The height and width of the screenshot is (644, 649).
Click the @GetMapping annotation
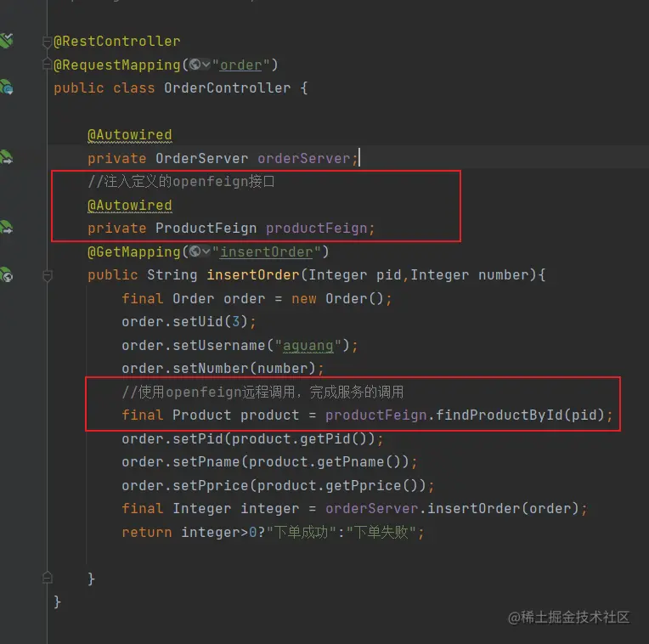133,251
